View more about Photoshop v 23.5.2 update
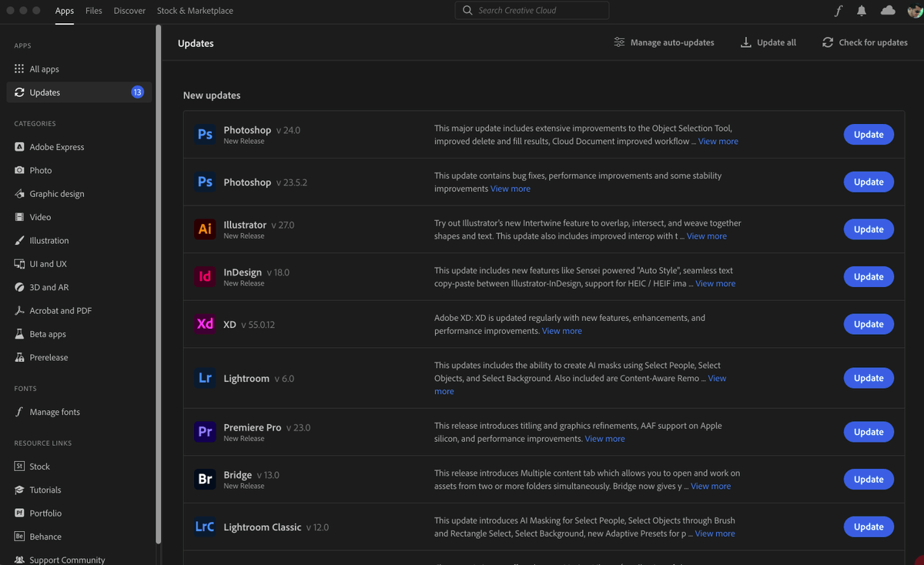 [511, 189]
